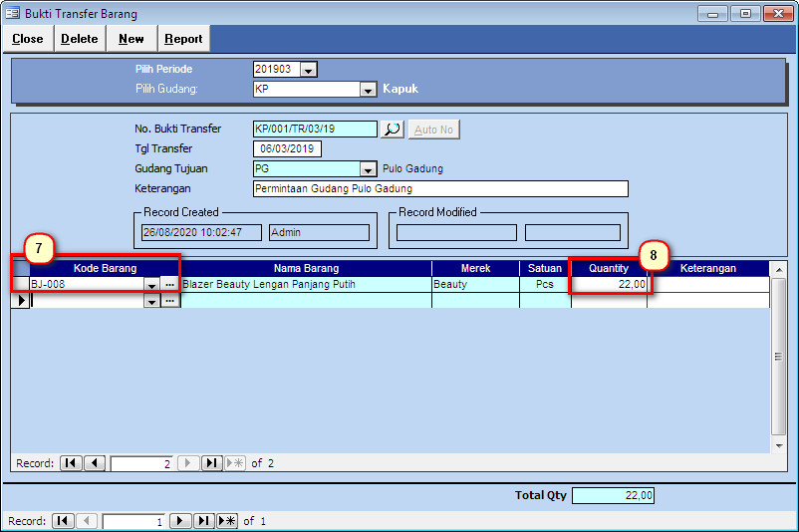Go to first record in bottom form navigator
Image resolution: width=799 pixels, height=532 pixels.
tap(63, 521)
